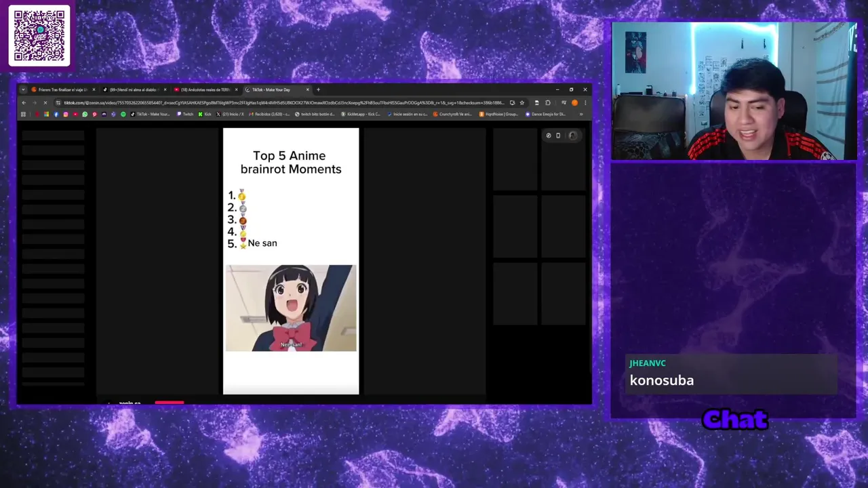
Task: Open the Kick bookmark
Action: tap(205, 115)
